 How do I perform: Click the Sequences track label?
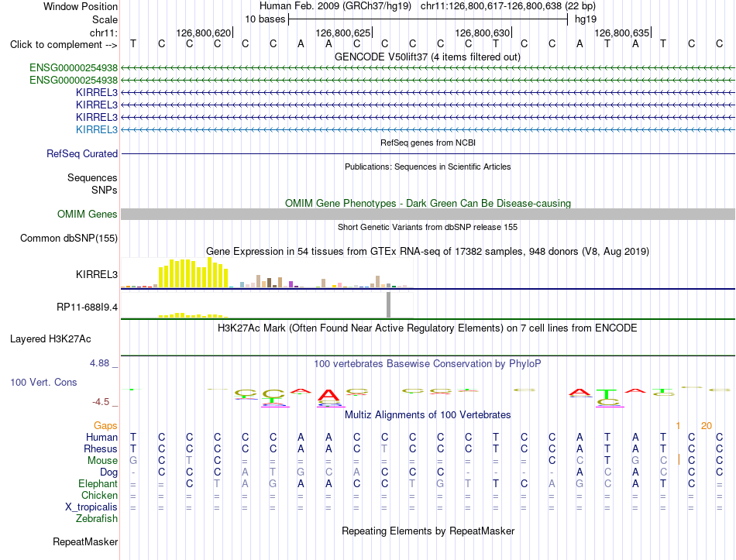coord(92,178)
